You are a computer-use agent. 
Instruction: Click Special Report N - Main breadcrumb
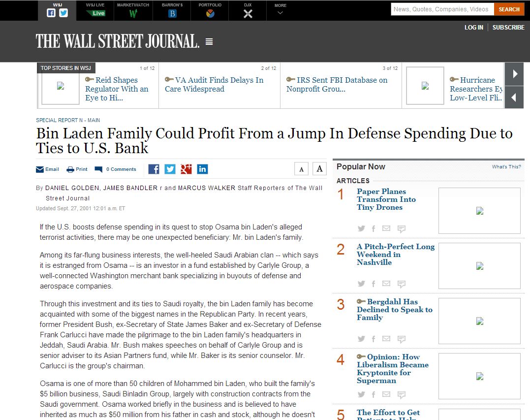pyautogui.click(x=68, y=120)
